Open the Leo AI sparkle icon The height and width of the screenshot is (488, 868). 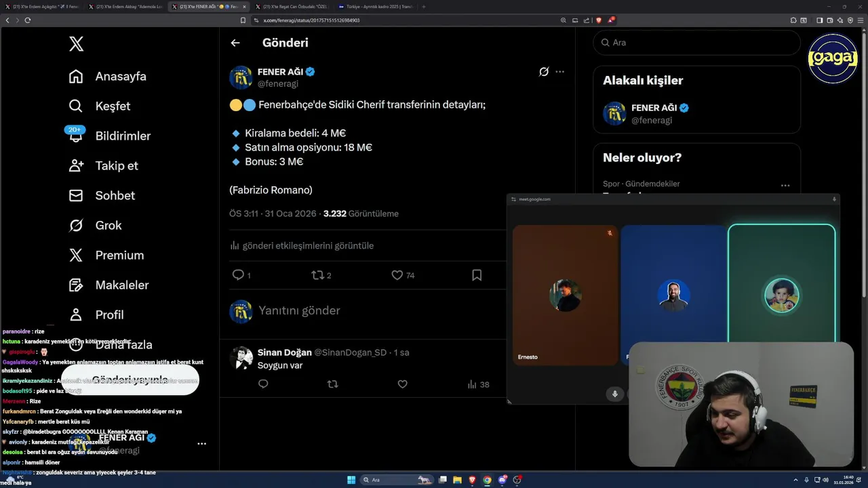(x=840, y=20)
